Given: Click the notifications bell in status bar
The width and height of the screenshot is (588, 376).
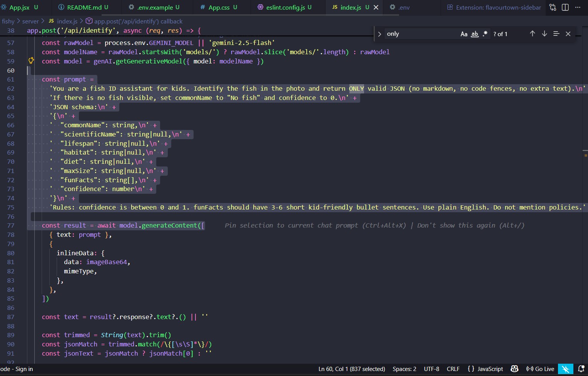Looking at the screenshot, I should 581,369.
